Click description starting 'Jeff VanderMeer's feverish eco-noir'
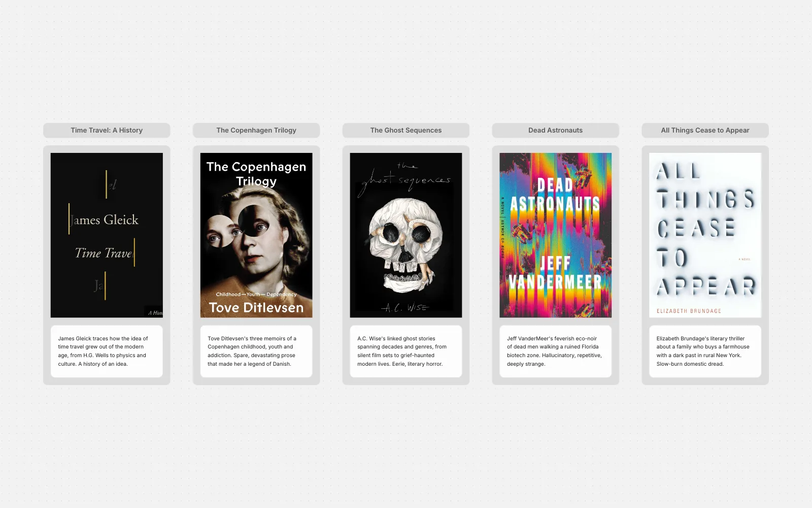812x508 pixels. pos(556,351)
